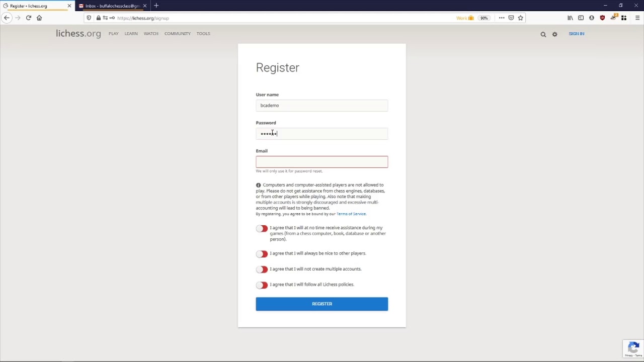Toggle no-assistance agreement switch
644x362 pixels.
tap(262, 229)
